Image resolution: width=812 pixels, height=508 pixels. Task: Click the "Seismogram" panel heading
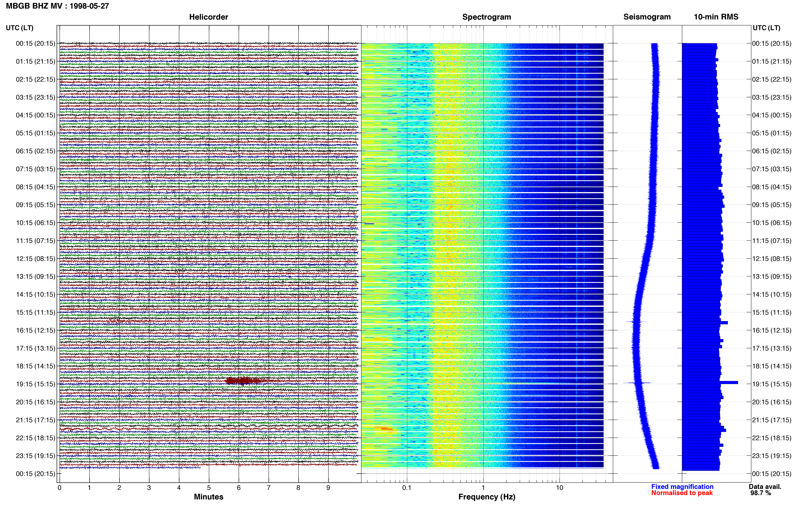click(x=647, y=17)
